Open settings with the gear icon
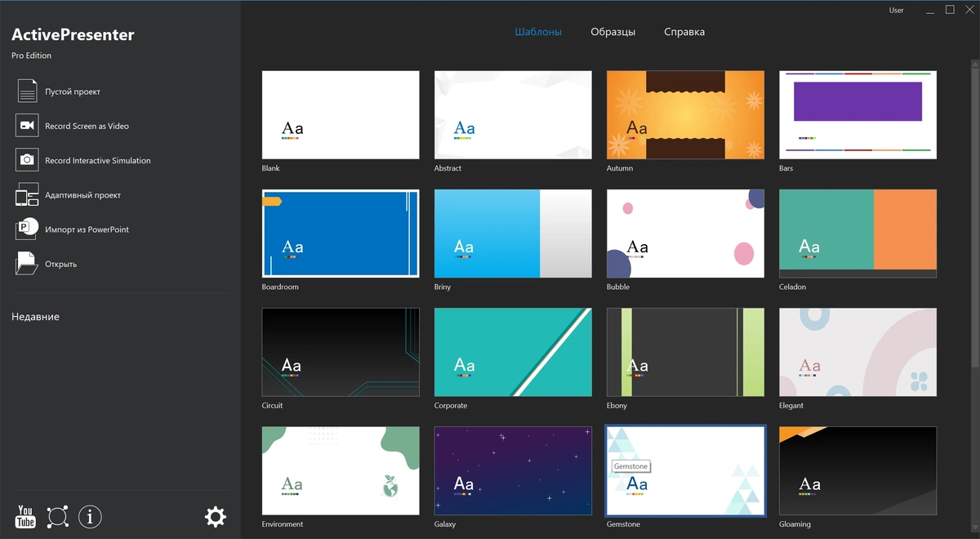Viewport: 980px width, 539px height. pos(215,516)
